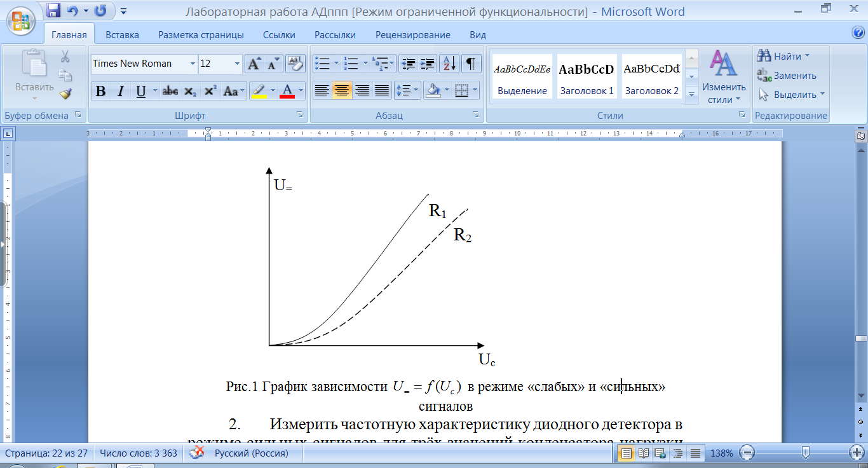This screenshot has width=868, height=468.
Task: Decrease paragraph indent
Action: [409, 64]
